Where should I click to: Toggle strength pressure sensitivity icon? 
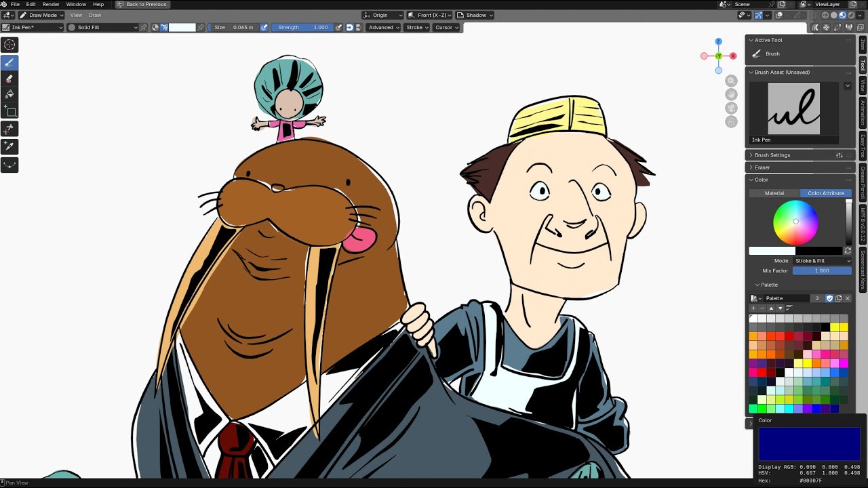338,27
